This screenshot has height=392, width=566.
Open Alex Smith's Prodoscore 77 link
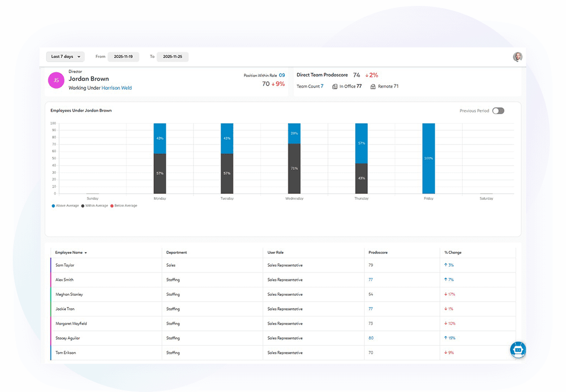(x=370, y=279)
